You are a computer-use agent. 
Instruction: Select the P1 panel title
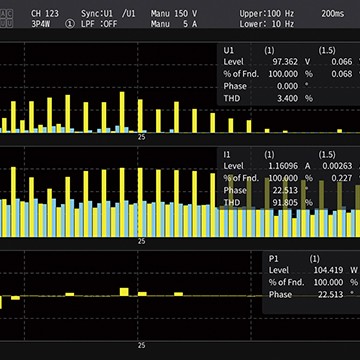coord(273,259)
